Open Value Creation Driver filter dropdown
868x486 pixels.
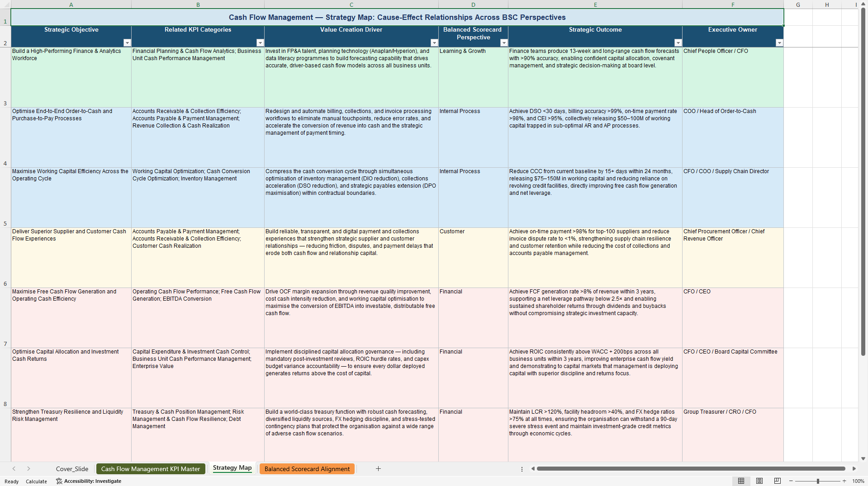[434, 43]
